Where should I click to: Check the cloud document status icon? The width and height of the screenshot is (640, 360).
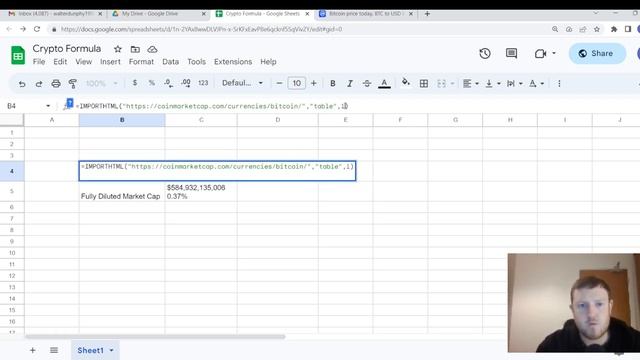152,49
